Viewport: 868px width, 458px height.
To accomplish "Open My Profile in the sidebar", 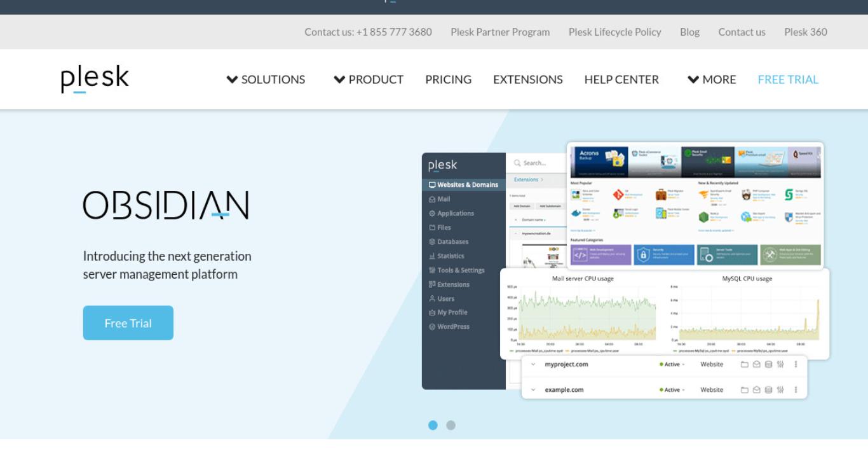I will tap(448, 312).
